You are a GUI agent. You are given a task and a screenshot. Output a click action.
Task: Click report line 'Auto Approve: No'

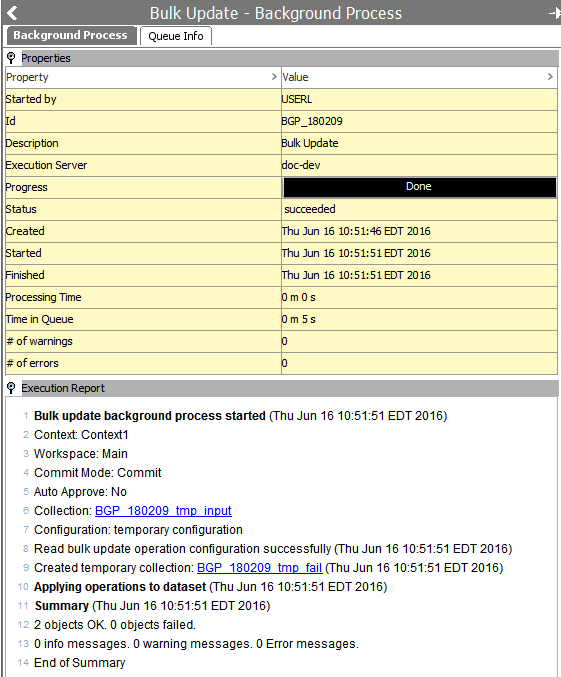(x=80, y=492)
